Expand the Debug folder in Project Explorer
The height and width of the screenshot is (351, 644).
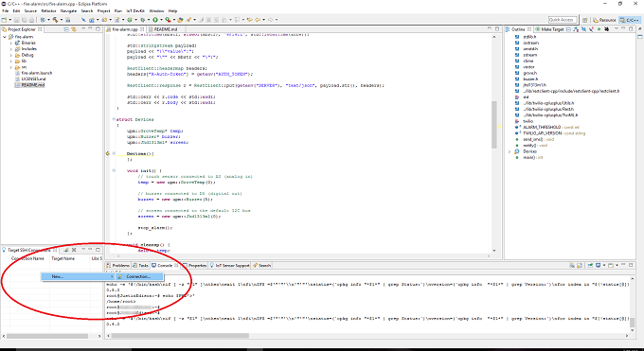11,55
